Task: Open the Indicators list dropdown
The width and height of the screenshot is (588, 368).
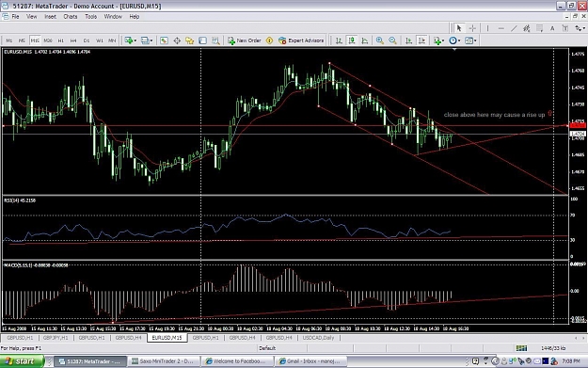Action: 438,40
